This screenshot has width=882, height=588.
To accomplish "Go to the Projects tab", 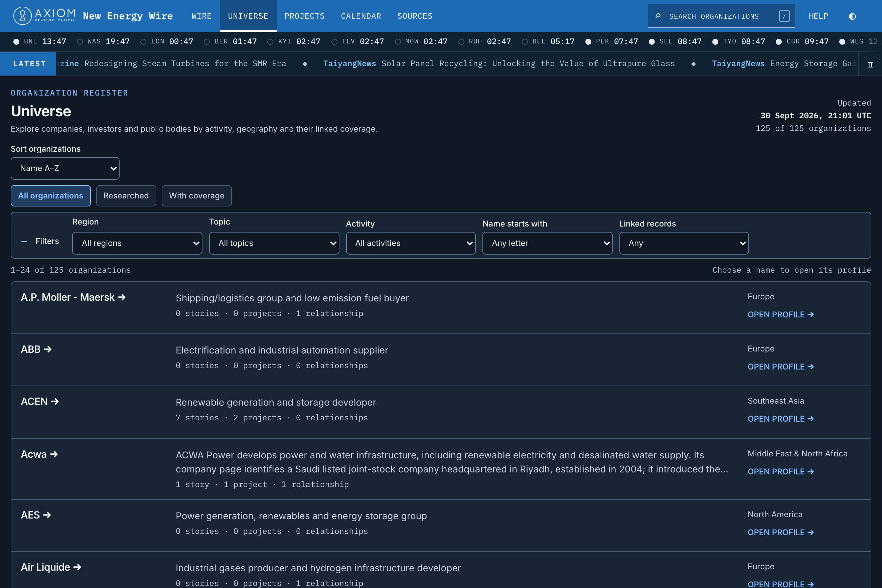I will [x=304, y=16].
